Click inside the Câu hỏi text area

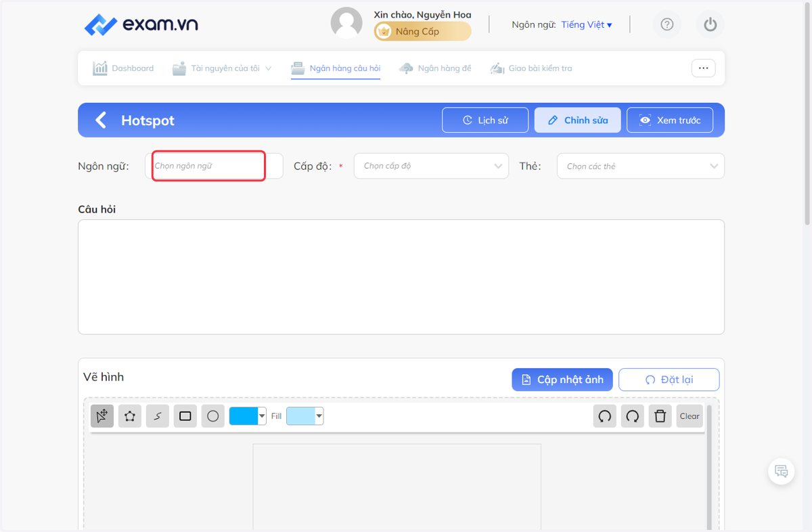401,277
